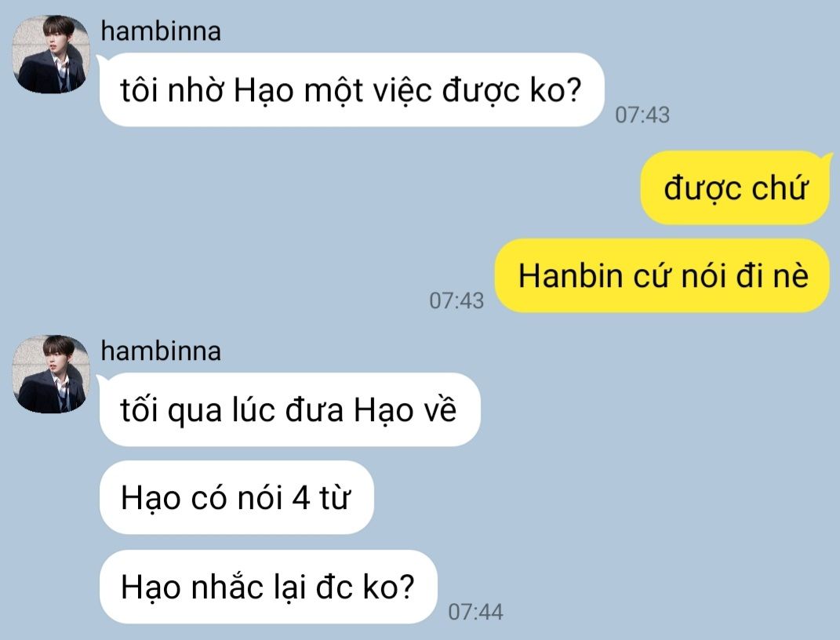Tap the lower hambinna username label
The height and width of the screenshot is (640, 840).
pos(161,351)
